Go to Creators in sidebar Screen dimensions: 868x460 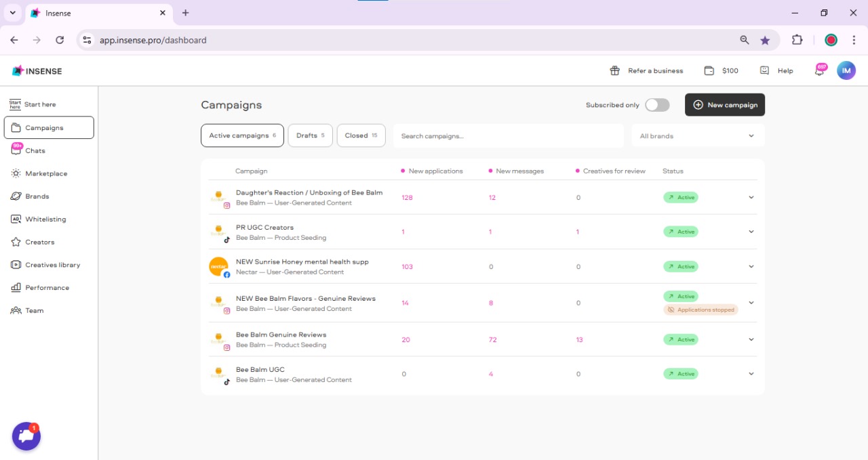[x=49, y=242]
